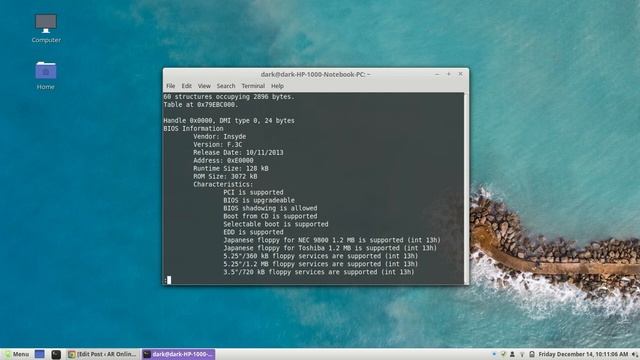The image size is (640, 360).
Task: Click the 'Release Date: 10/11/2013' line
Action: (238, 152)
